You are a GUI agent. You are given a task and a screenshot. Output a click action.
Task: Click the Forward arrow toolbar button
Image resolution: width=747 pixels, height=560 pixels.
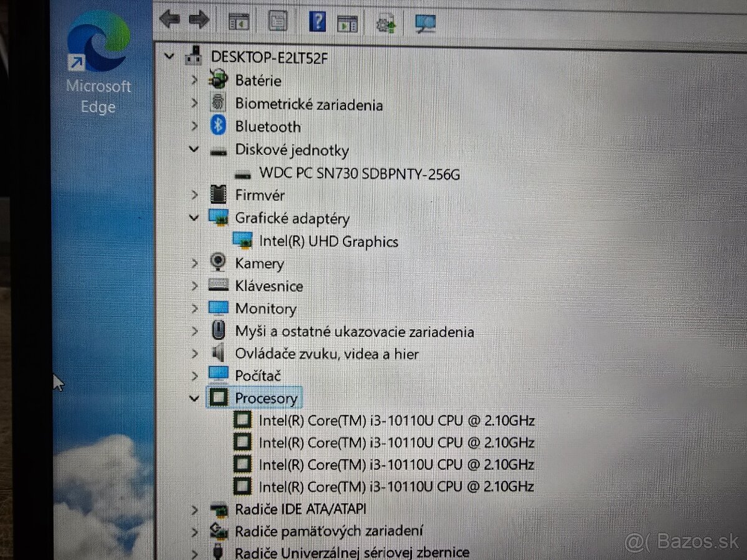(x=198, y=20)
